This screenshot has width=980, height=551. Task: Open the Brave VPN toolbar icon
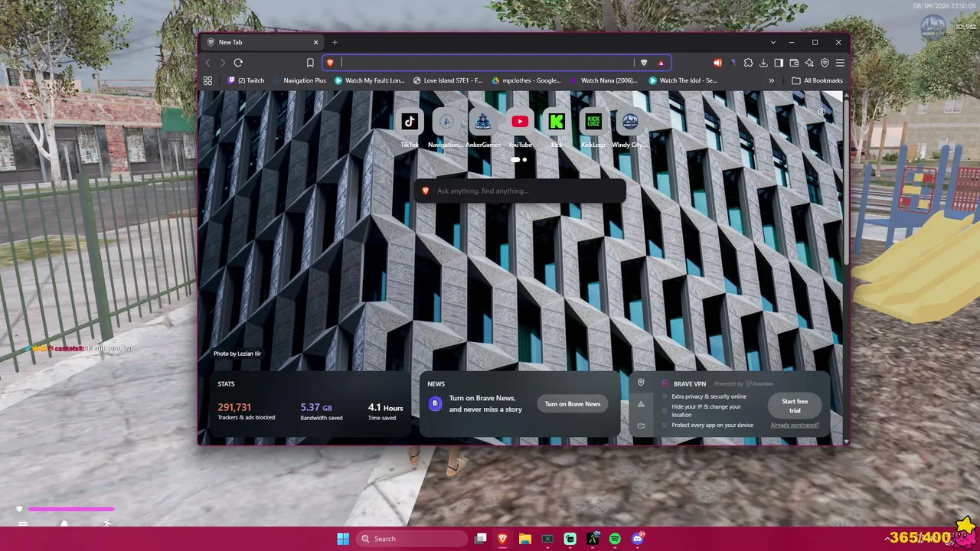point(825,63)
